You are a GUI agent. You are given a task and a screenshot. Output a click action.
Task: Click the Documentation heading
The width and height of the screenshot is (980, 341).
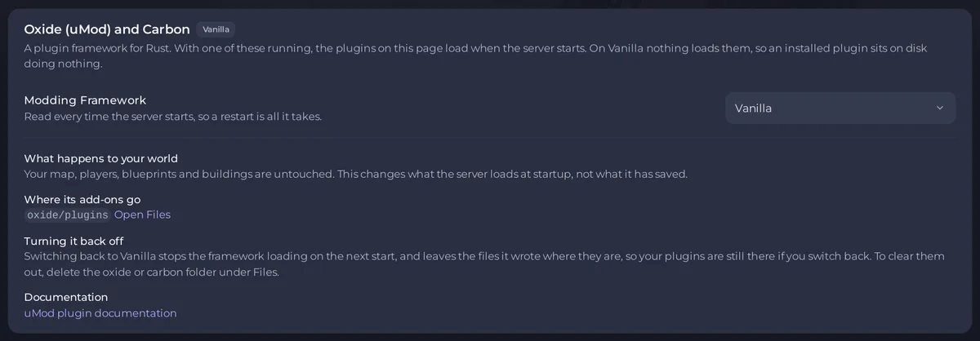click(66, 297)
